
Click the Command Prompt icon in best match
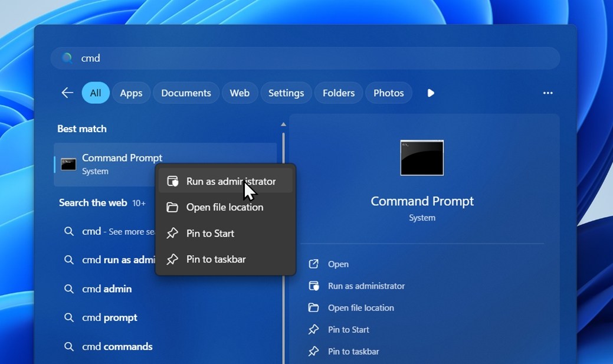tap(68, 164)
